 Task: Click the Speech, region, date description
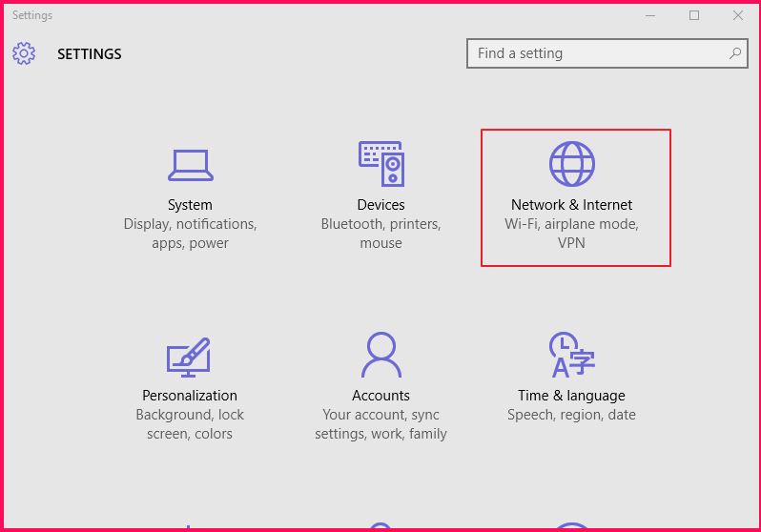click(571, 415)
